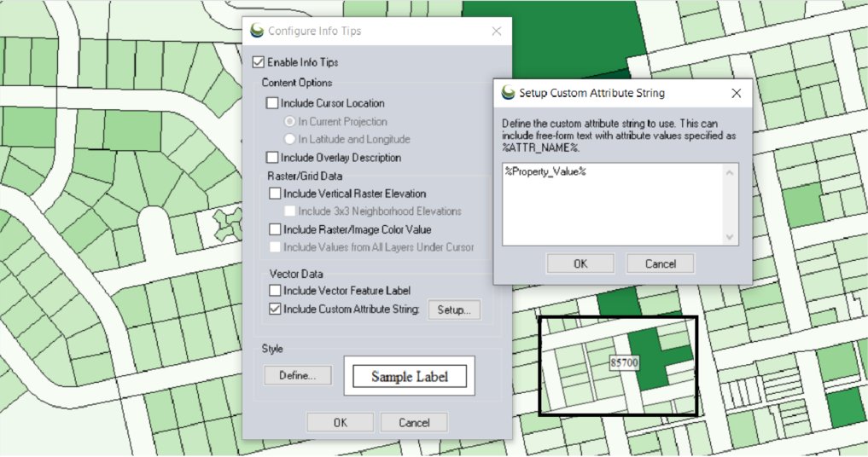The image size is (868, 457).
Task: Select In Current Projection radio button
Action: (x=289, y=121)
